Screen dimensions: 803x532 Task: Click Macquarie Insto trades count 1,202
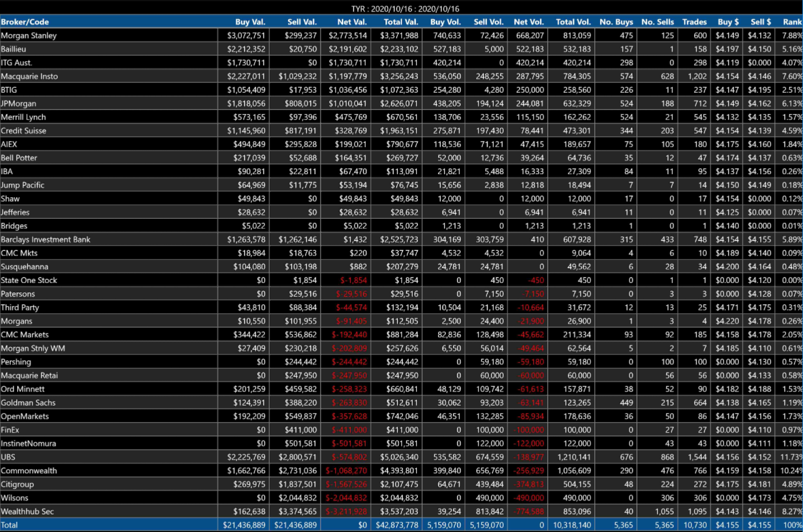point(697,76)
